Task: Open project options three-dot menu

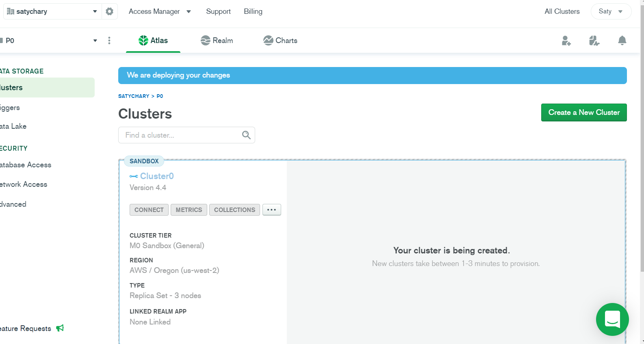Action: pyautogui.click(x=109, y=41)
